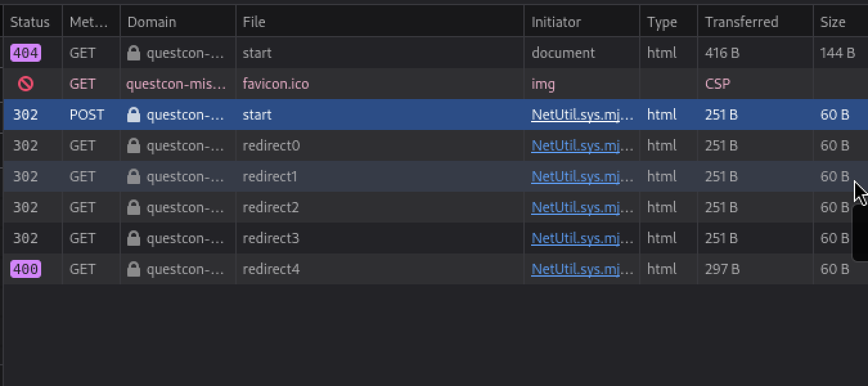Sort by the Domain column header
This screenshot has width=868, height=386.
(x=151, y=22)
